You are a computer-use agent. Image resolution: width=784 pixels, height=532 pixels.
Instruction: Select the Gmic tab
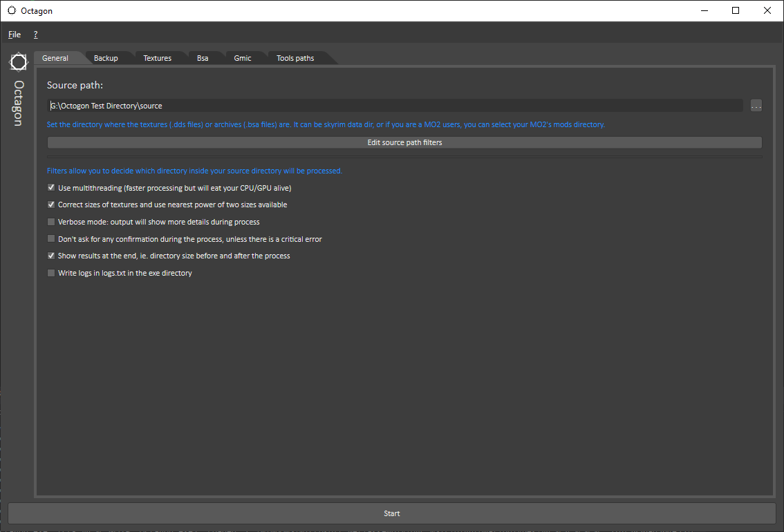(x=243, y=58)
